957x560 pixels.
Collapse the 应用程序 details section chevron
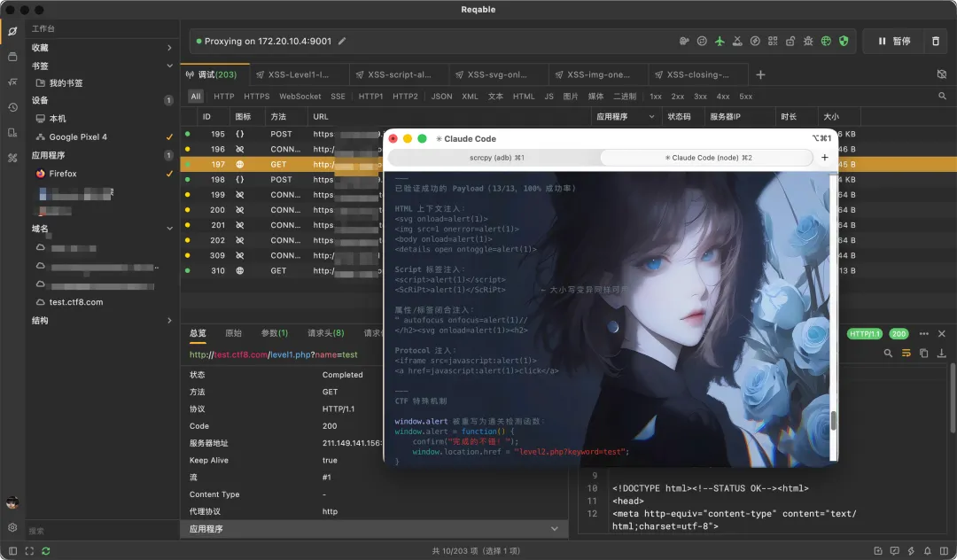pos(554,529)
